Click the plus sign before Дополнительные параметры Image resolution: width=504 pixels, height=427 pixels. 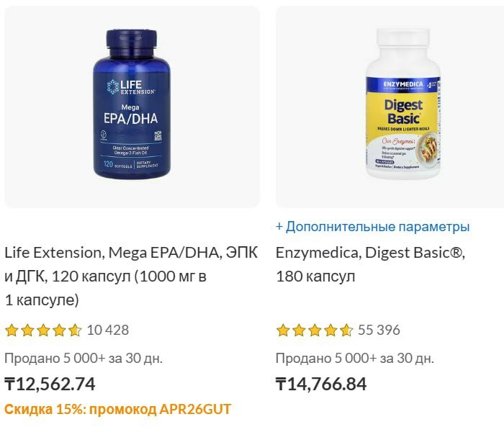click(x=279, y=227)
